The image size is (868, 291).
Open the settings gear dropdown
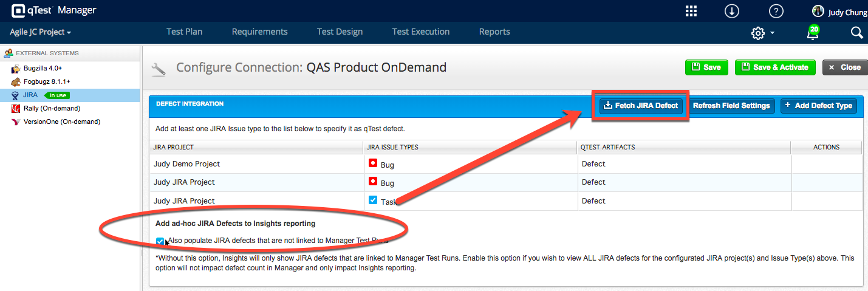point(762,33)
